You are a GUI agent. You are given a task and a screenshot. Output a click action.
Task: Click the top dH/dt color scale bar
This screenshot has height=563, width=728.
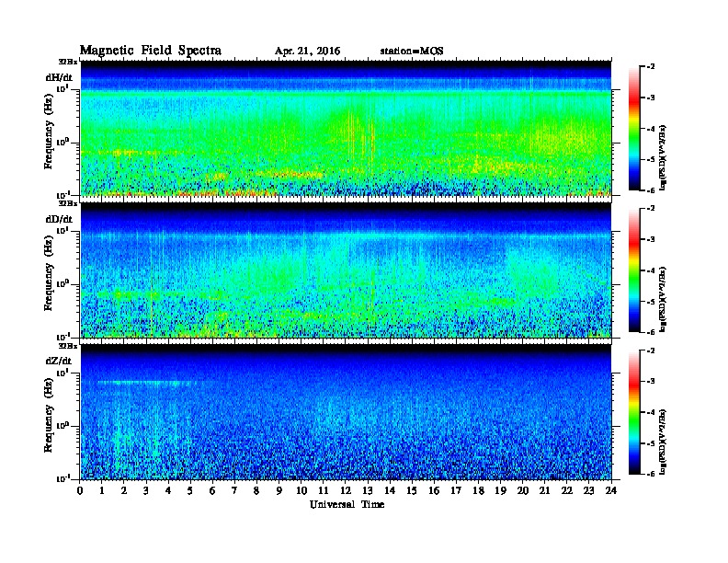[634, 129]
